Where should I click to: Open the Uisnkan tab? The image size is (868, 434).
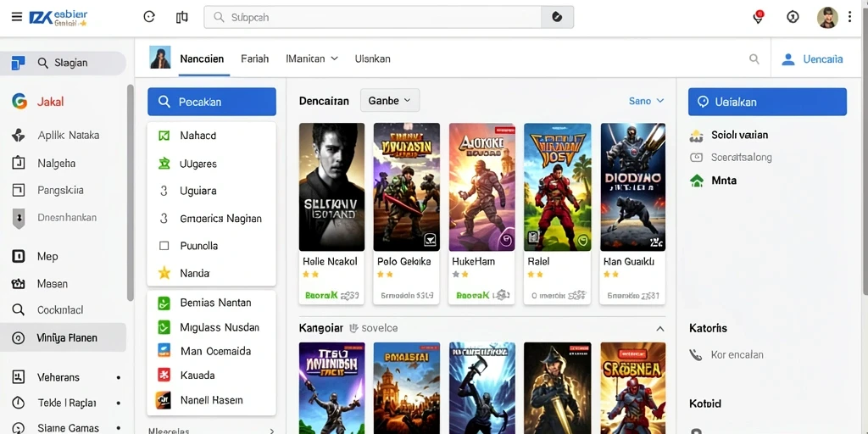pyautogui.click(x=373, y=58)
